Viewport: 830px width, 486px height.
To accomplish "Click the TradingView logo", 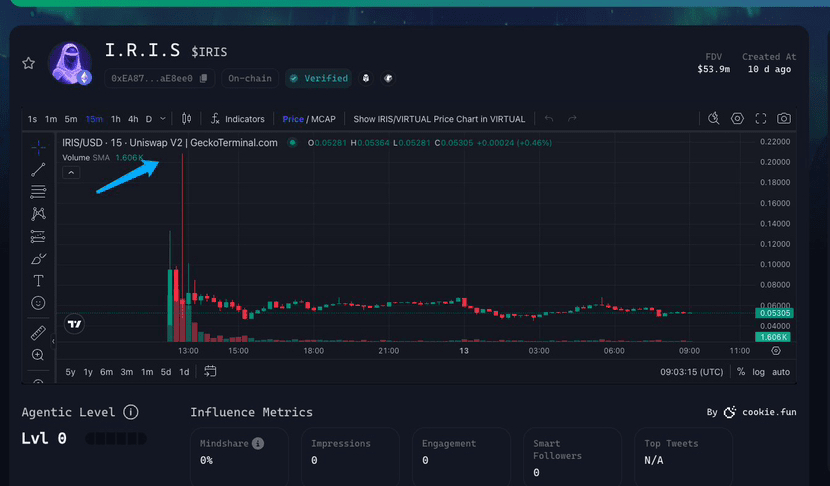I will (x=74, y=324).
